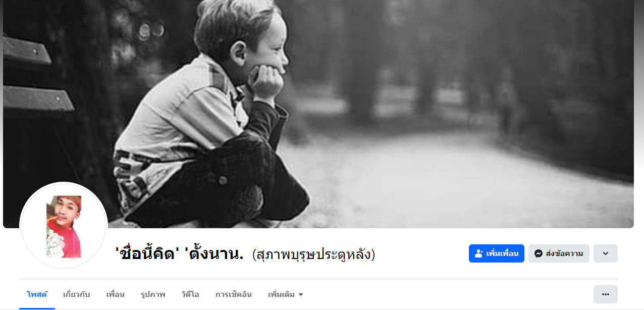644x310 pixels.
Task: Click the Messenger icon in message button
Action: coord(539,253)
